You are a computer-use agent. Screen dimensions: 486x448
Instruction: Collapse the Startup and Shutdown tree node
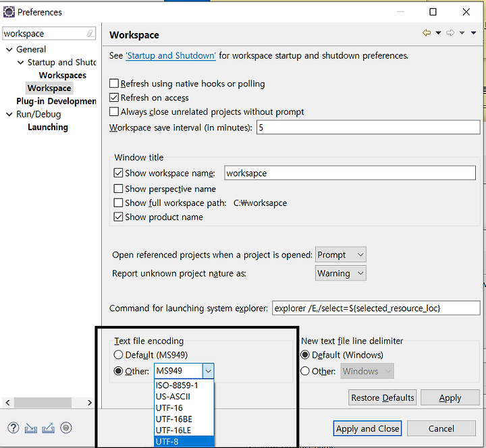20,63
